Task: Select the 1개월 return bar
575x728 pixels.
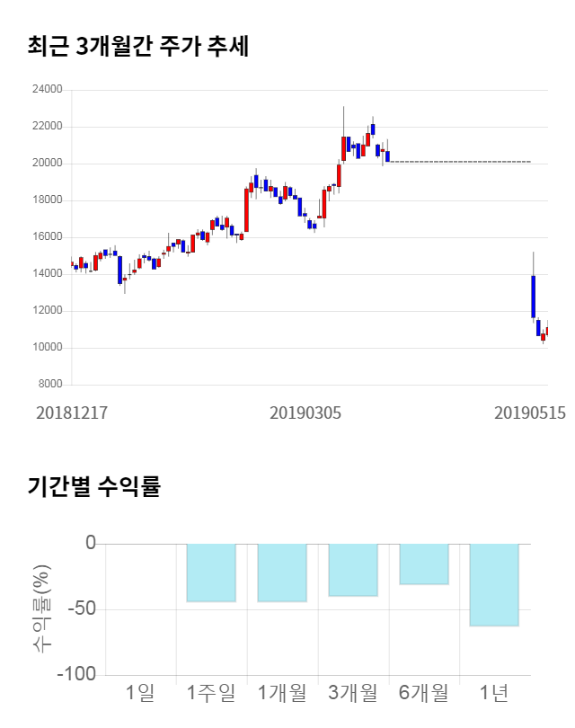Action: pos(282,573)
